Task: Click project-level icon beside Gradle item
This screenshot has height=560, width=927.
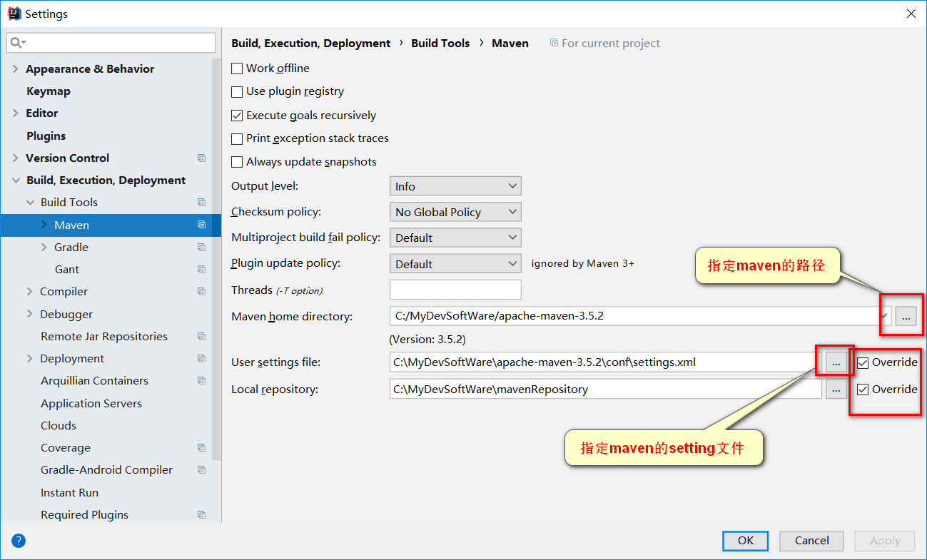Action: pyautogui.click(x=201, y=248)
